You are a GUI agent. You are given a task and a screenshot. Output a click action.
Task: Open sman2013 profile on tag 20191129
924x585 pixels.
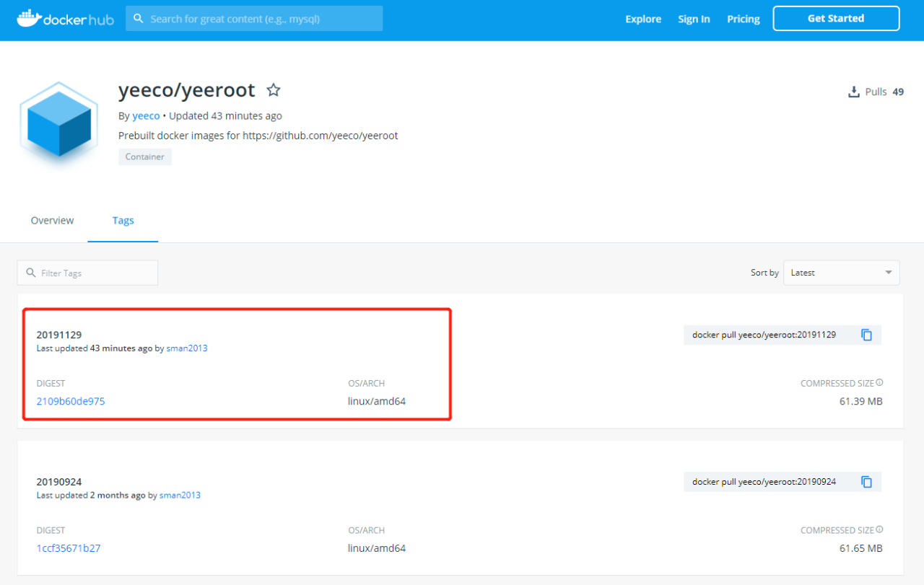tap(187, 348)
